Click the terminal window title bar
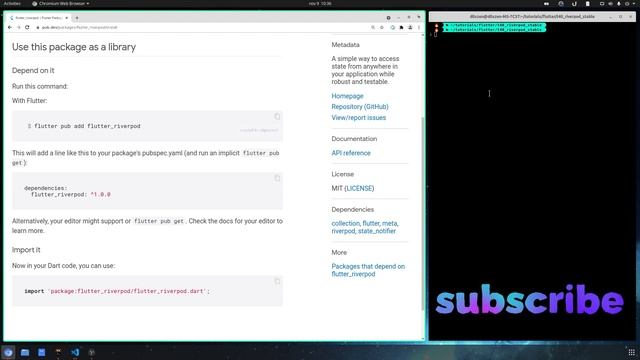The image size is (640, 360). tap(532, 17)
